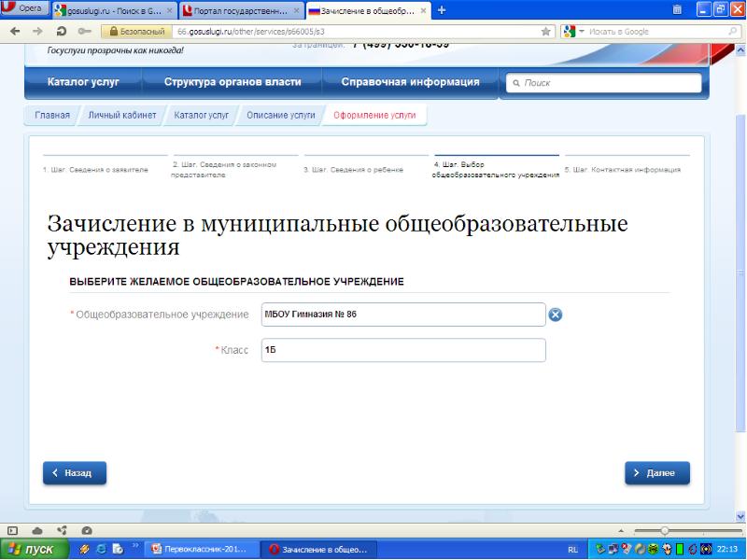Reload the page with the refresh icon
Screen dimensions: 747x560
point(61,31)
